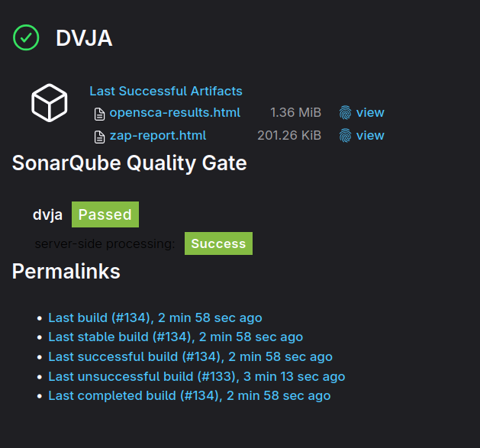Screen dimensions: 480x448
Task: Open the Last unsuccessful build #133 permalink
Action: 197,377
